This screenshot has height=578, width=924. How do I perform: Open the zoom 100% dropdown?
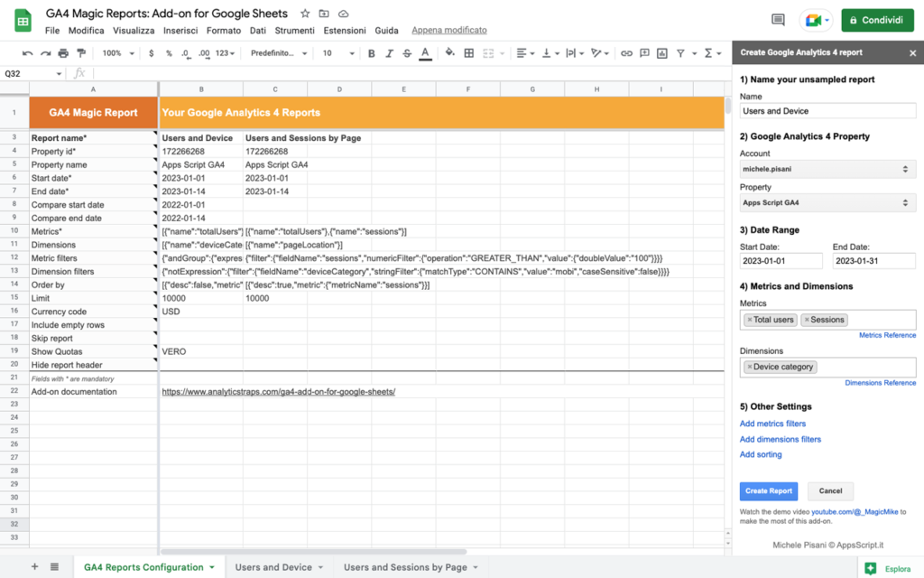coord(118,53)
